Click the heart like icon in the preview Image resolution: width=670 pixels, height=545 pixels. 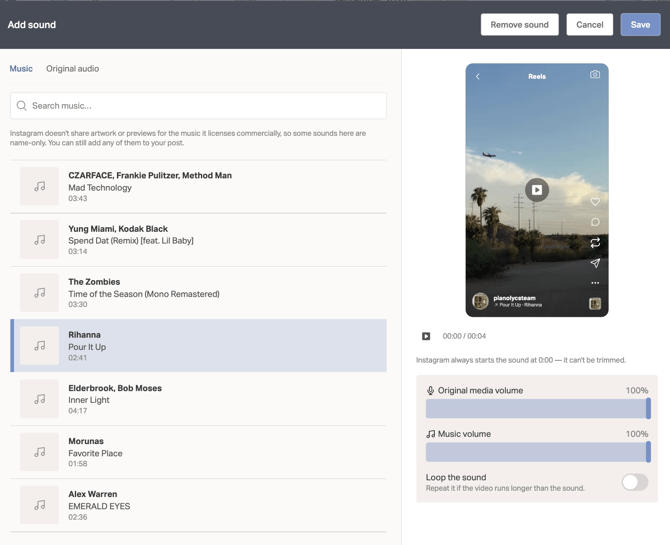tap(595, 201)
